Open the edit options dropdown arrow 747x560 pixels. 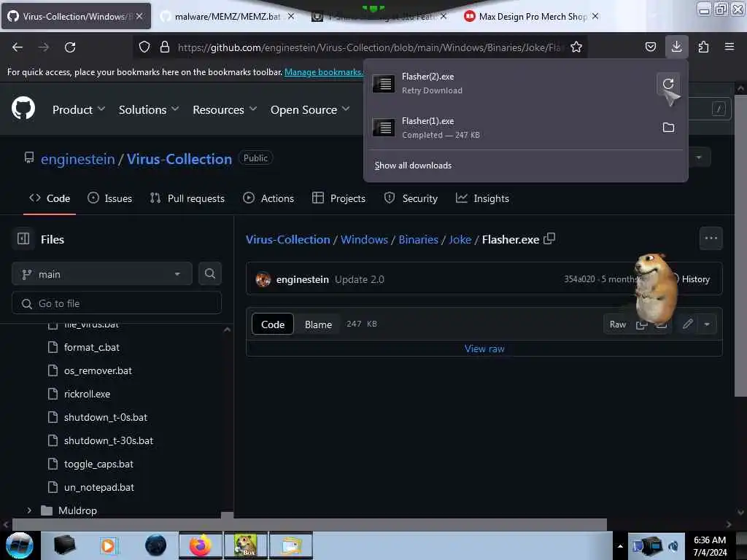coord(707,324)
